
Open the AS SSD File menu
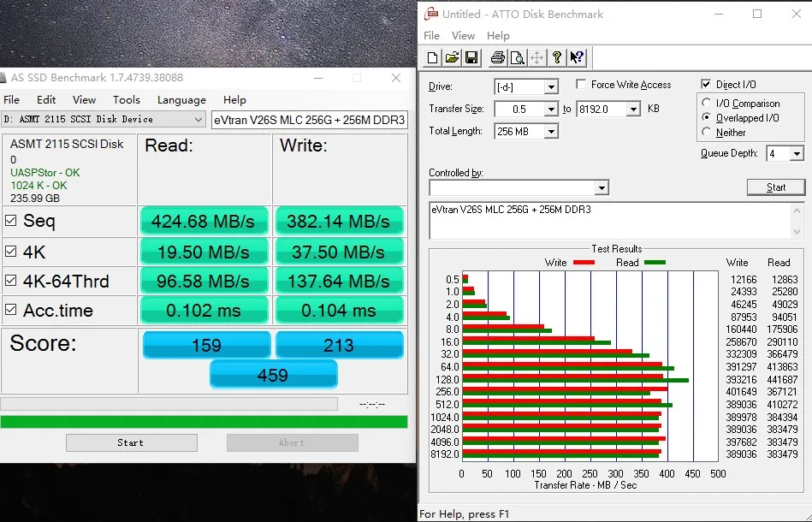click(11, 99)
